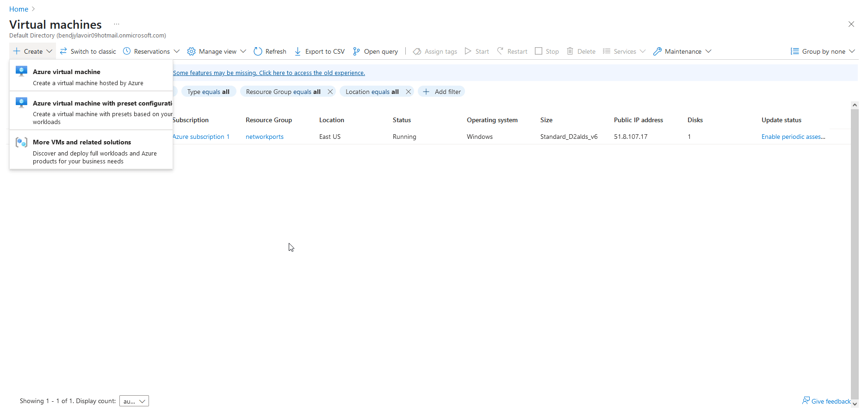Sort by the Status column header

pos(402,120)
